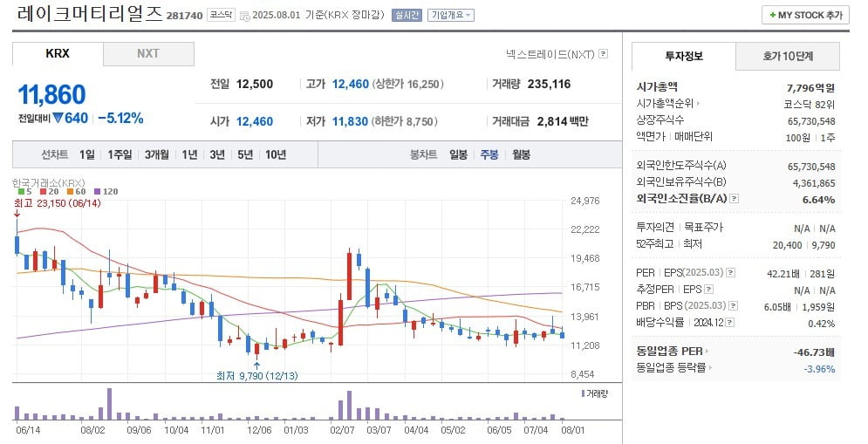868x444 pixels.
Task: Click the calendar icon beside 2025.08.01
Action: pos(244,16)
